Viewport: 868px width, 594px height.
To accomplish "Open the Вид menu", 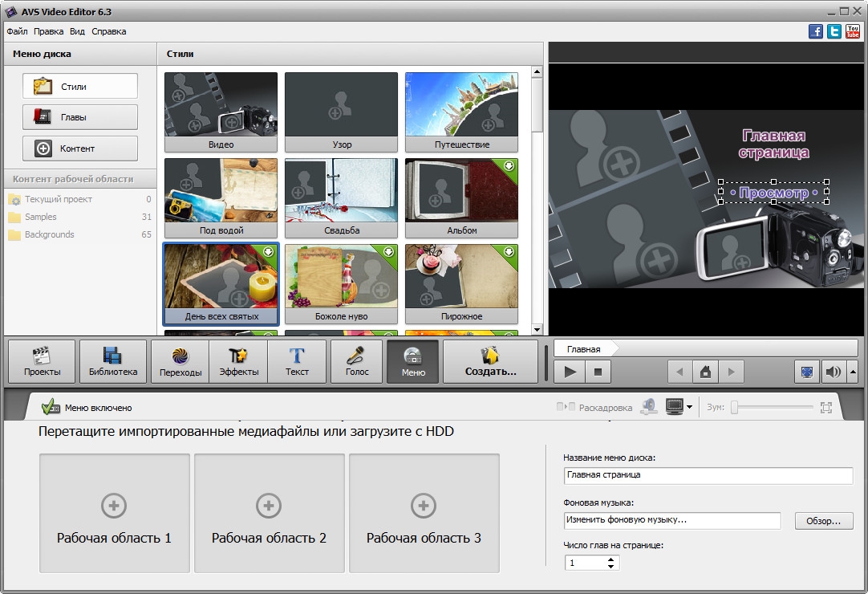I will 77,31.
